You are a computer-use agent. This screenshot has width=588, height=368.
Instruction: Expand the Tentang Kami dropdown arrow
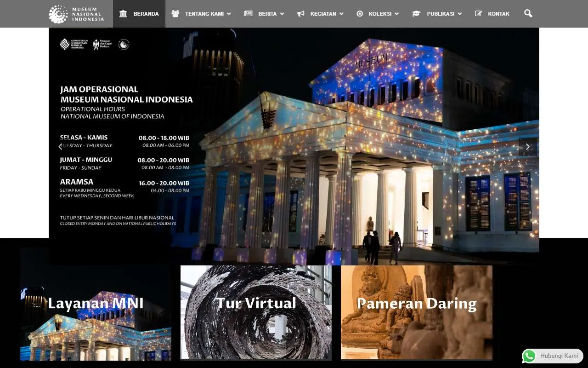[229, 14]
